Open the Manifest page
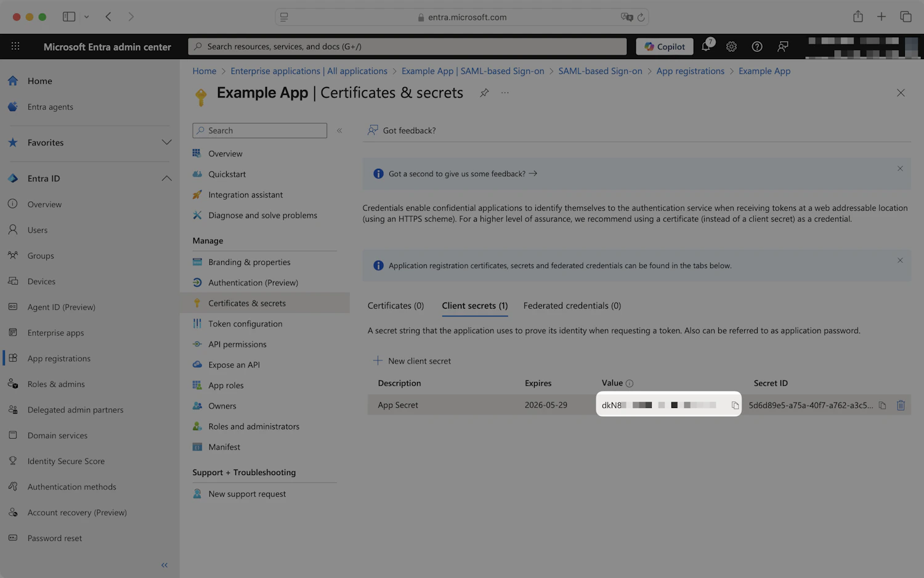The height and width of the screenshot is (578, 924). (x=224, y=447)
